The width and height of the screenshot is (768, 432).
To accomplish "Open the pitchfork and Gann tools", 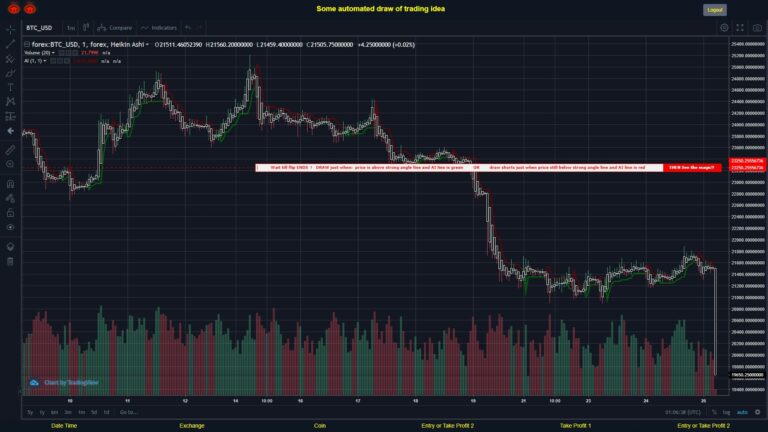I will pos(10,59).
